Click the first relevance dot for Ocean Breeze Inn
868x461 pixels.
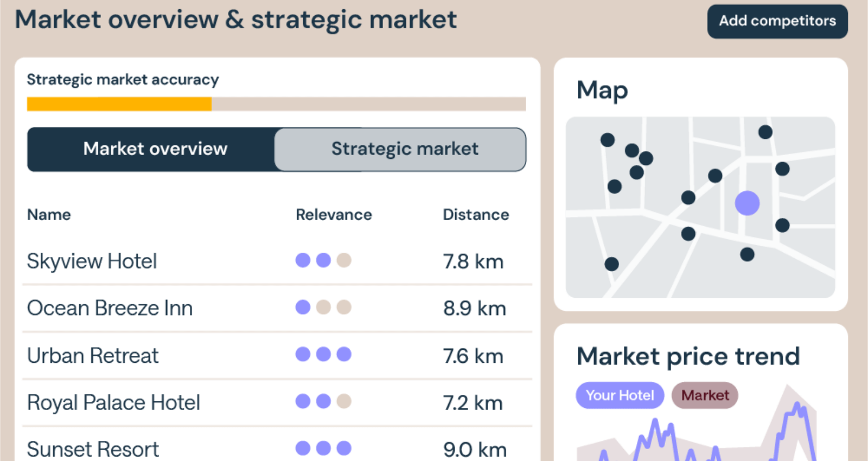point(303,308)
